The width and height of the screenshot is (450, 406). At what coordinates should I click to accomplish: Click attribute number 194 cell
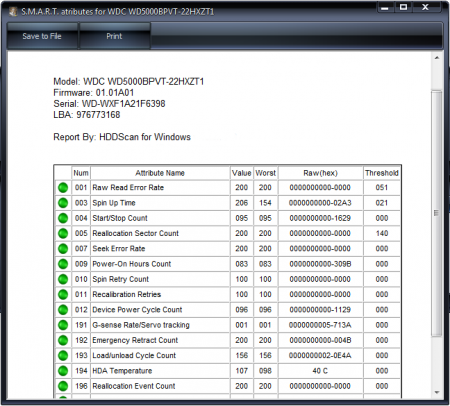81,371
